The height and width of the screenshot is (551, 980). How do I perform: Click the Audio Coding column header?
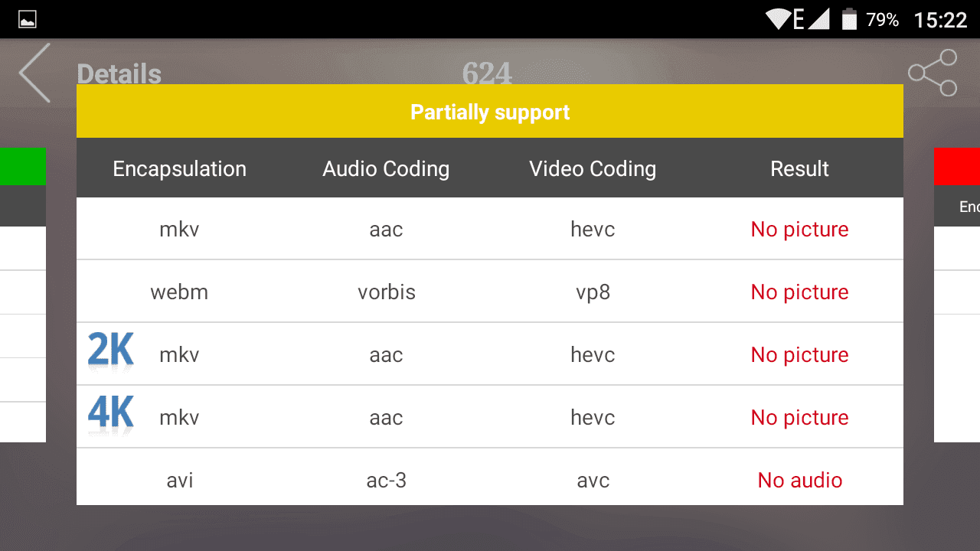(x=386, y=169)
